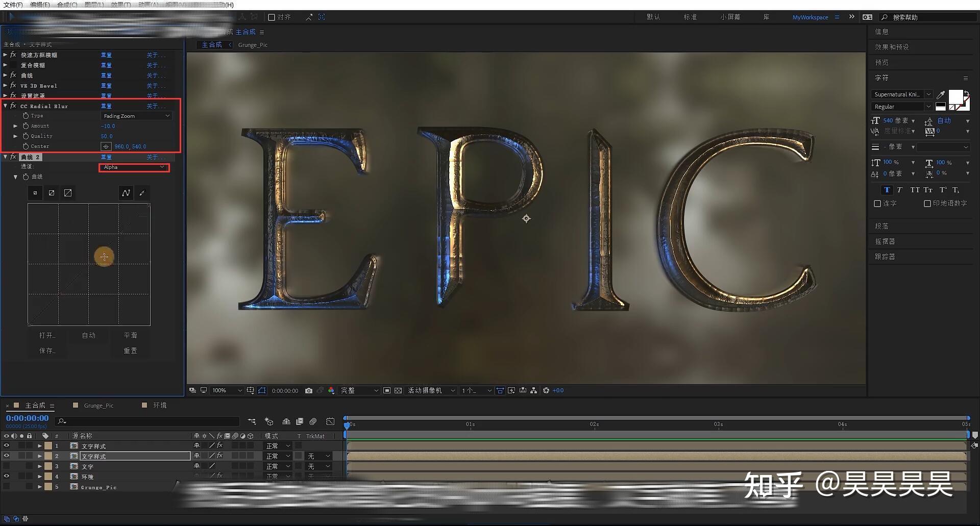
Task: Click the 自动 auto curve button
Action: tap(89, 336)
